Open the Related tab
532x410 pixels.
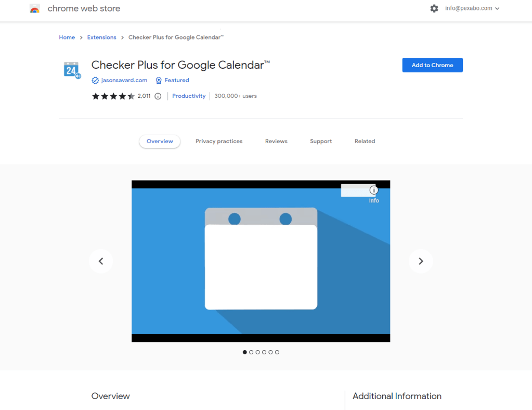pos(365,141)
